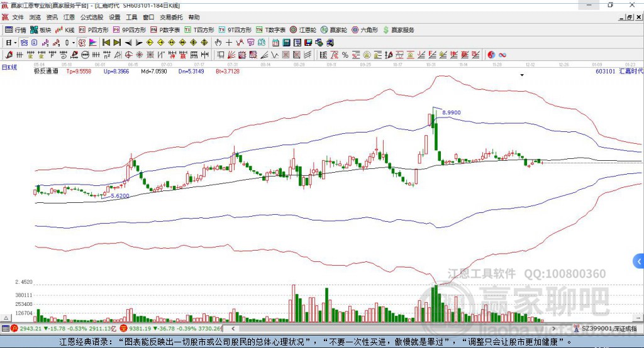
Task: Expand side panel with blue chevron button
Action: pos(639,261)
